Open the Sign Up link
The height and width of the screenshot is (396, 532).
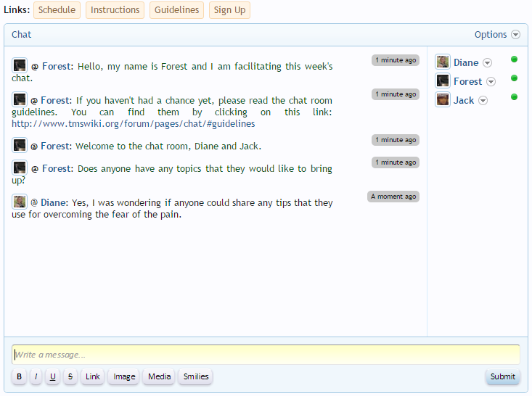coord(229,10)
